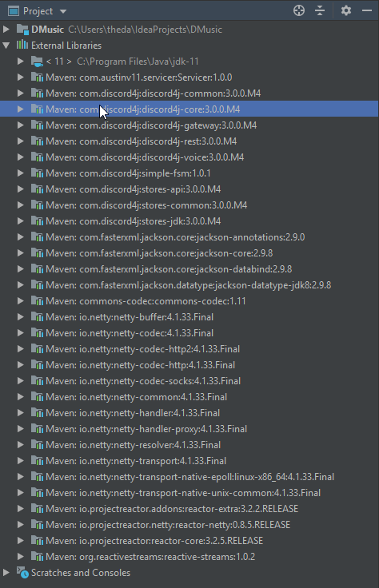The height and width of the screenshot is (588, 379).
Task: Select netty-codec-http2:4.1.33.Final entry
Action: click(142, 349)
